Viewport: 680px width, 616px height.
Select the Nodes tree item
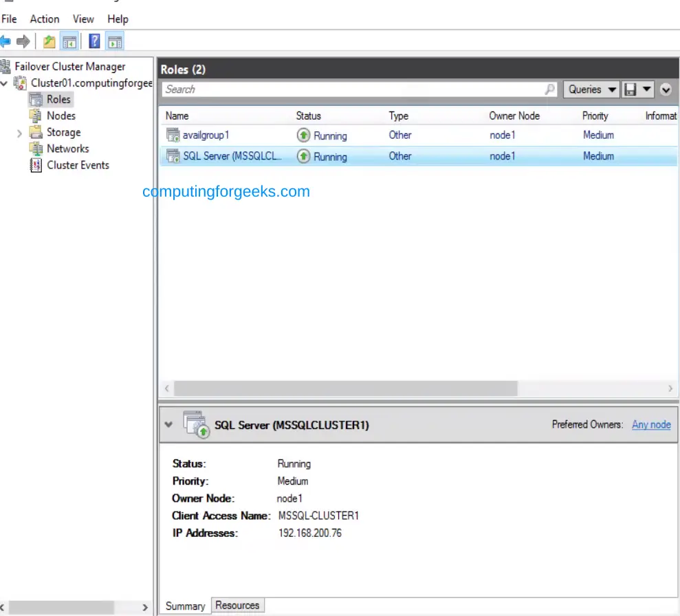(61, 115)
